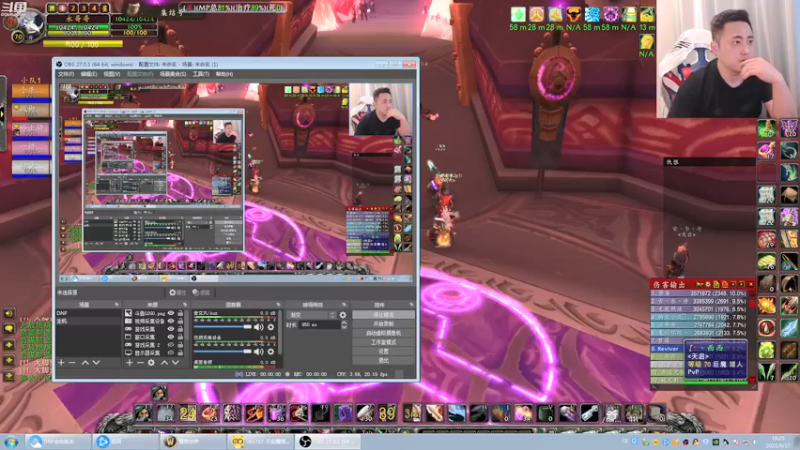Screen dimensions: 800x450
Task: Hide the 窗口采集 source with its eye icon
Action: [x=170, y=337]
